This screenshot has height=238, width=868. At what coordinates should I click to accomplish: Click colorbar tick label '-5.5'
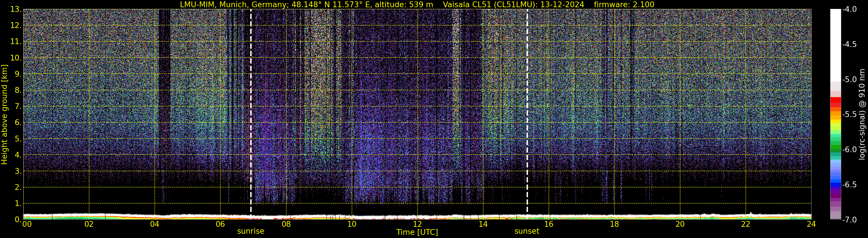[x=850, y=115]
